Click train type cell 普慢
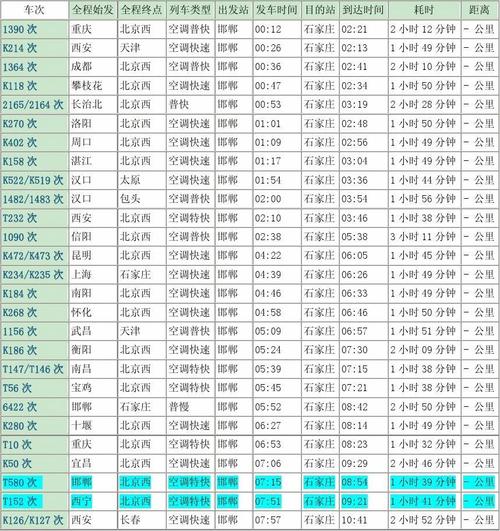This screenshot has height=531, width=500. pos(179,407)
